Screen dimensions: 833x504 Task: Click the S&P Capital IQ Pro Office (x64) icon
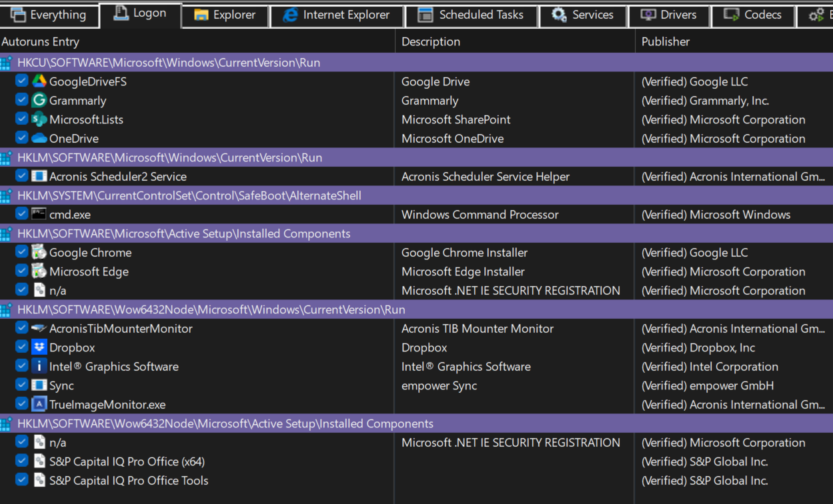[39, 461]
